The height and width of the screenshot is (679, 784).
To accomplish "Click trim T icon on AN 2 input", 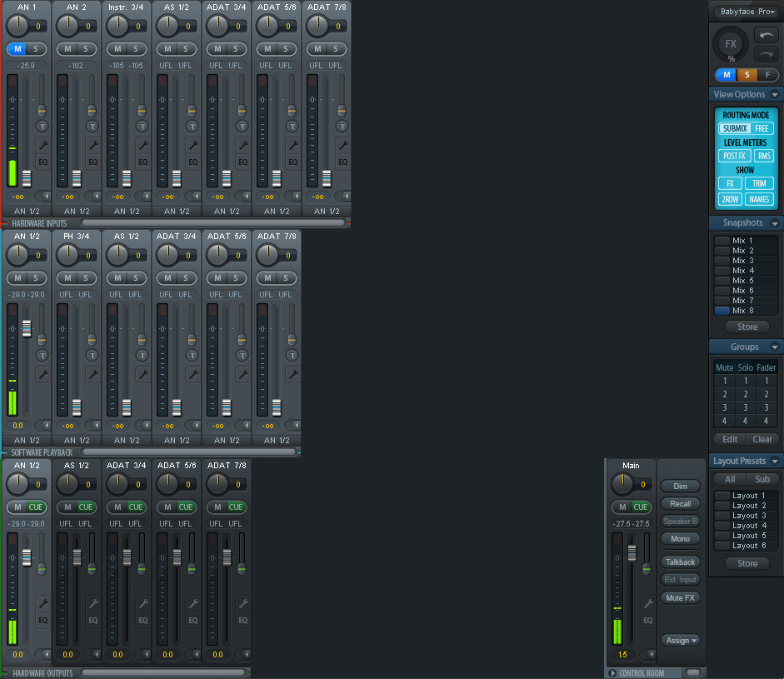I will tap(92, 127).
